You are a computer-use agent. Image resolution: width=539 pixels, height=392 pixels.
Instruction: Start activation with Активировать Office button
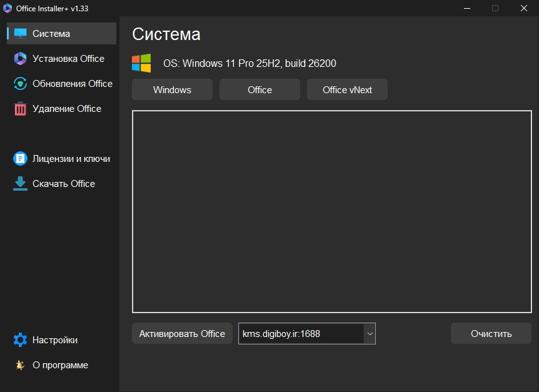(x=182, y=334)
